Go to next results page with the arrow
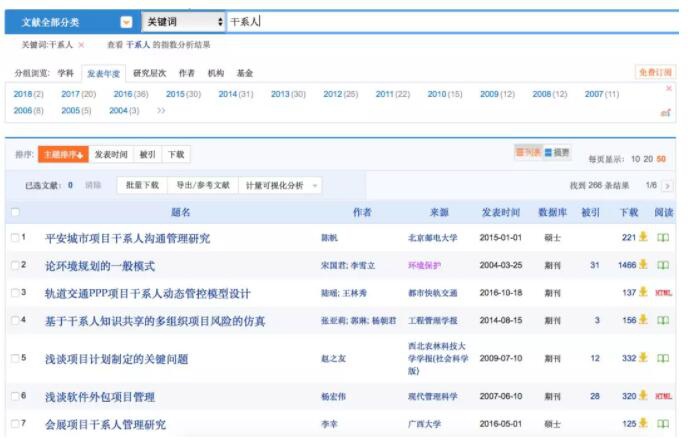 pyautogui.click(x=667, y=186)
